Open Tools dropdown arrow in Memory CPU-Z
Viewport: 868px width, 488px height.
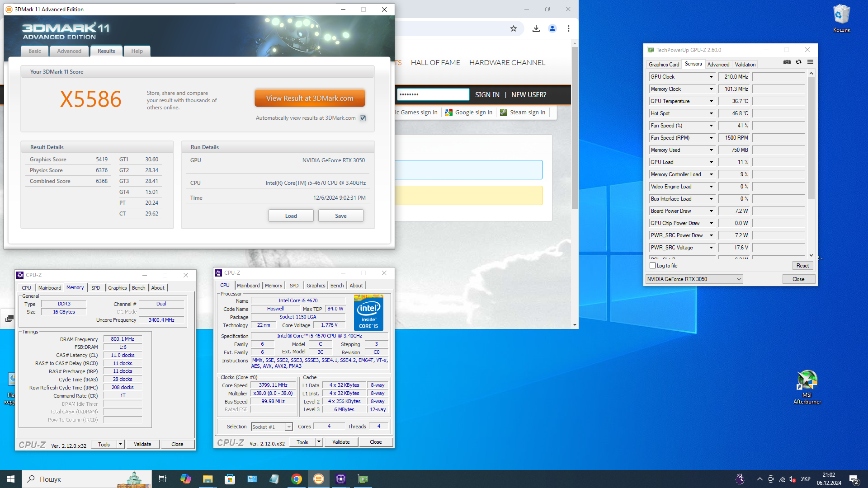point(120,444)
